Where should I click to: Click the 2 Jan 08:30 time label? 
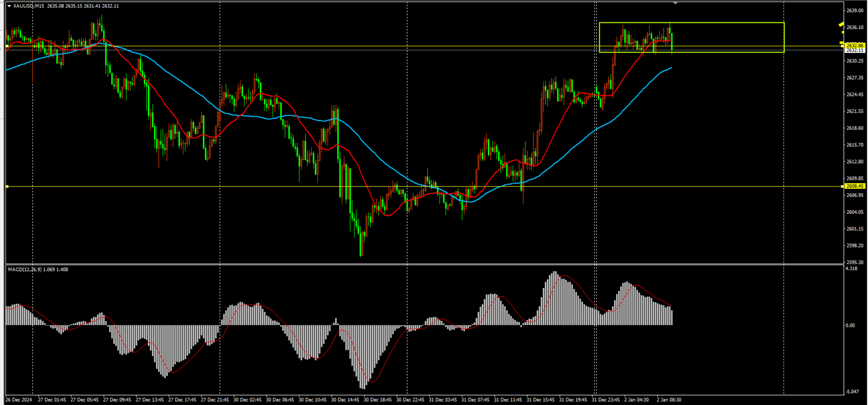[x=669, y=400]
